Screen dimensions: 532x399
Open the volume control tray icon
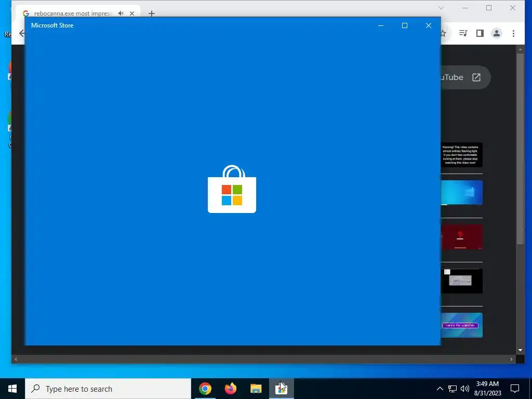(465, 389)
